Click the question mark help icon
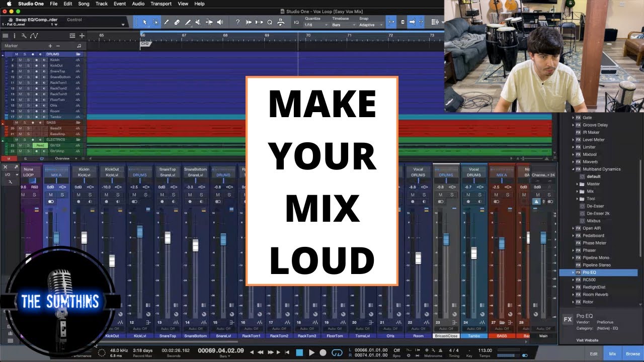This screenshot has height=362, width=644. (x=237, y=22)
